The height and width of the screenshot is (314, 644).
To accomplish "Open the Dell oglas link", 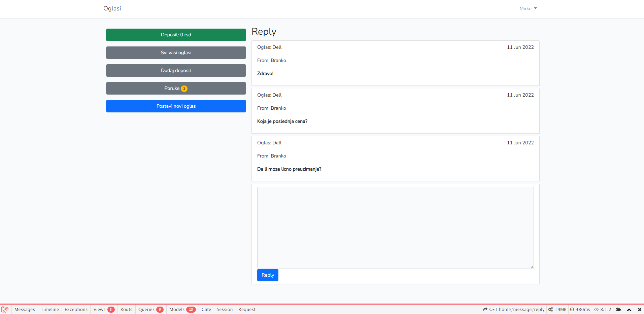I will pyautogui.click(x=277, y=47).
